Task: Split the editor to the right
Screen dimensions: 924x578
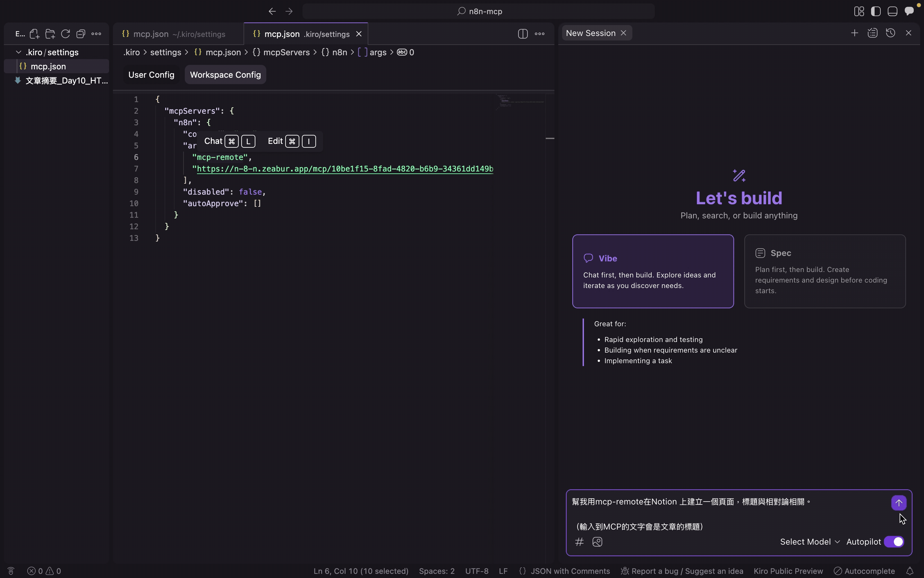Action: click(523, 34)
